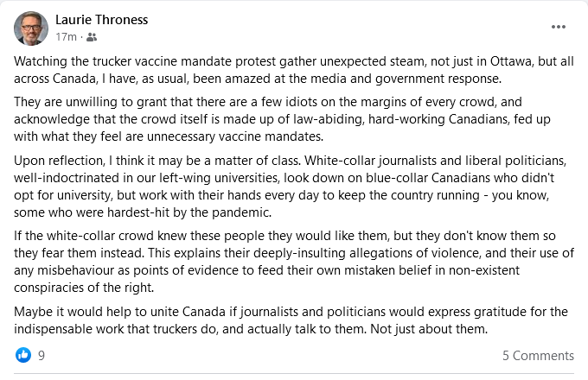Open the post via the 17m timestamp

66,37
